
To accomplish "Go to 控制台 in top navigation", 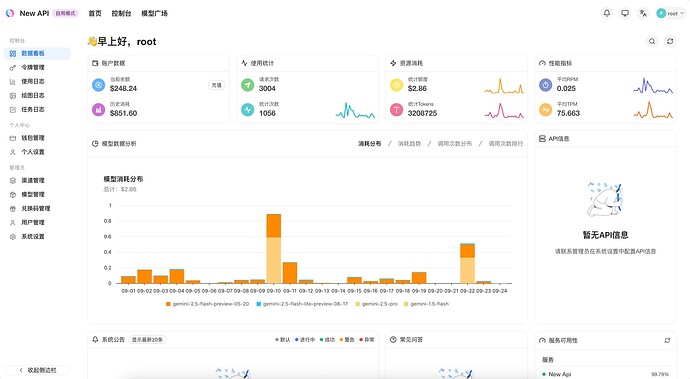I will pyautogui.click(x=121, y=13).
